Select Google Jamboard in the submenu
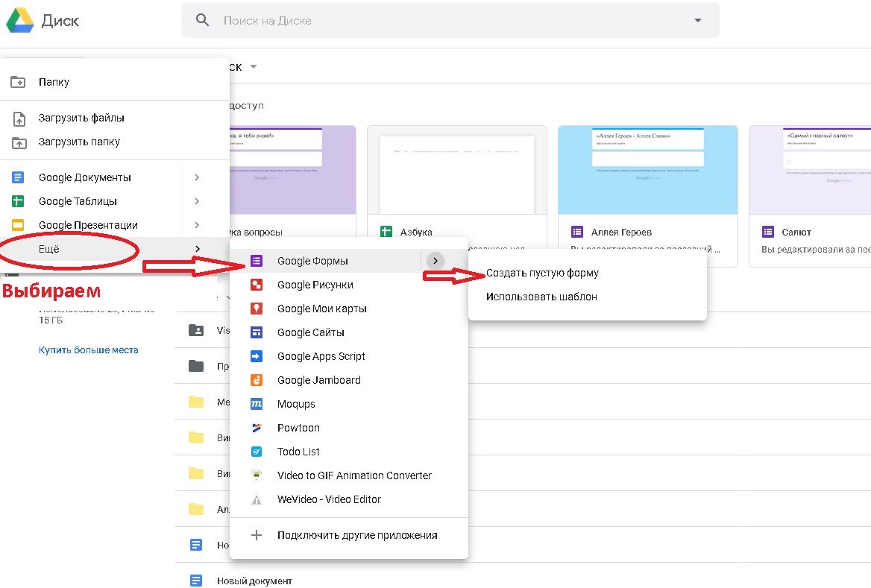The width and height of the screenshot is (871, 588). click(x=349, y=380)
